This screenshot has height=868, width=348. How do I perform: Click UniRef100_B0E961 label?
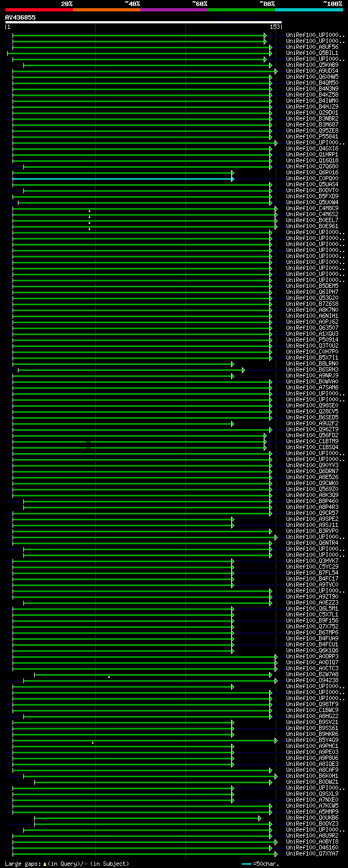click(x=312, y=227)
